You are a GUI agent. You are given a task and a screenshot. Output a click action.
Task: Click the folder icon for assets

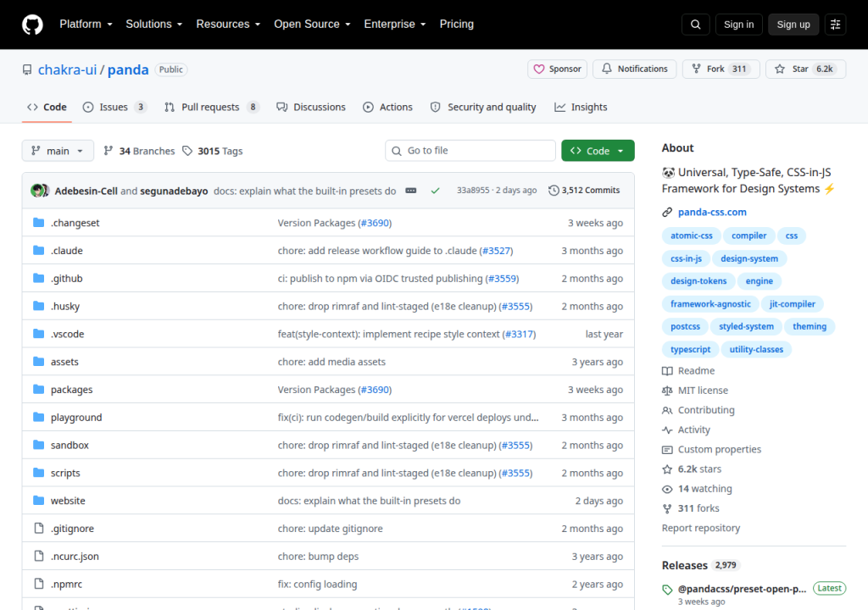[39, 362]
